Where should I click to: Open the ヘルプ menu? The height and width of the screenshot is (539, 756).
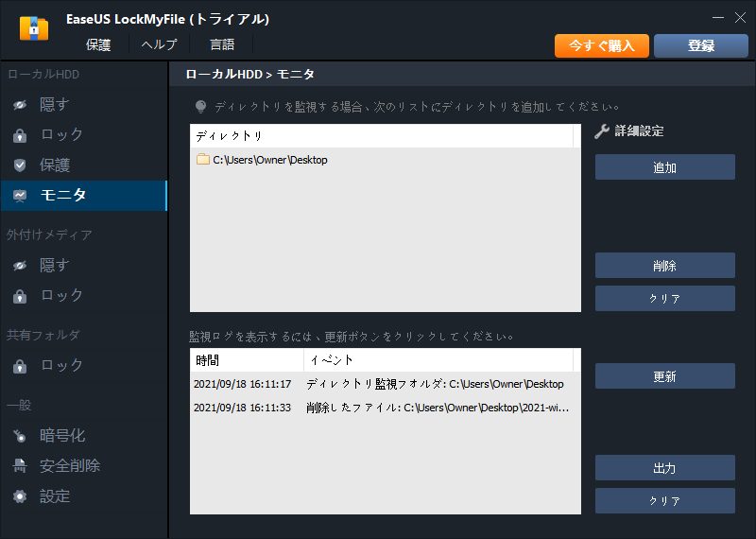click(159, 44)
